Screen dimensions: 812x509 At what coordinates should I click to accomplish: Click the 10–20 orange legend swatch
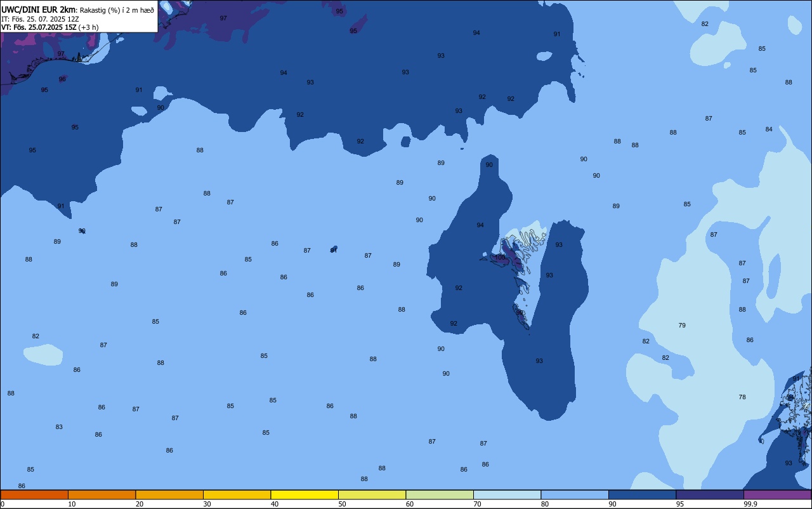point(101,494)
